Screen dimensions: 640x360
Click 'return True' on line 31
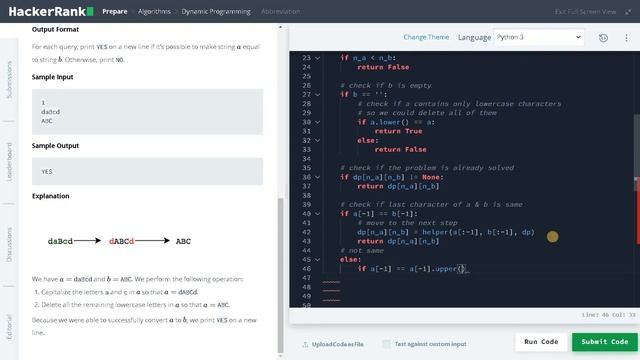click(x=398, y=131)
